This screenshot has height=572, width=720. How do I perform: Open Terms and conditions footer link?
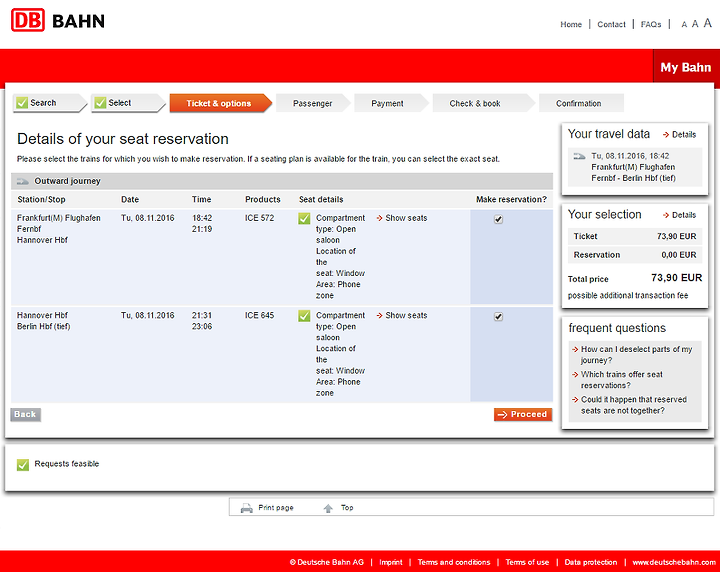(x=454, y=562)
